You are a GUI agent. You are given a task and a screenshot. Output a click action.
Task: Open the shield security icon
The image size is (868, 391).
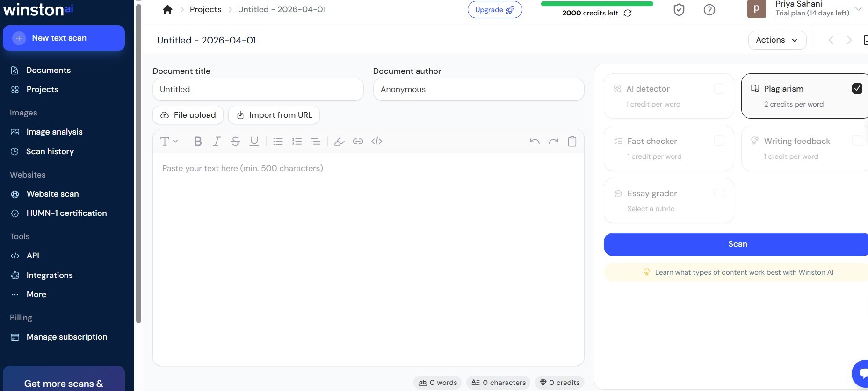pos(679,10)
